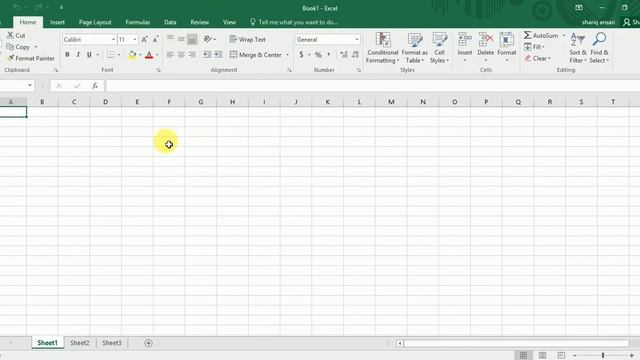Apply yellow fill color bucket
The height and width of the screenshot is (360, 640).
click(x=132, y=55)
